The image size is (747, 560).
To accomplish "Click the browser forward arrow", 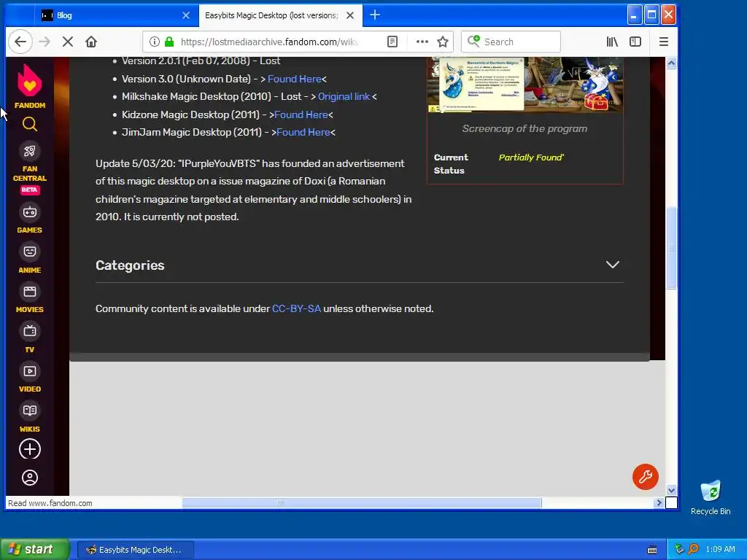I will (44, 42).
